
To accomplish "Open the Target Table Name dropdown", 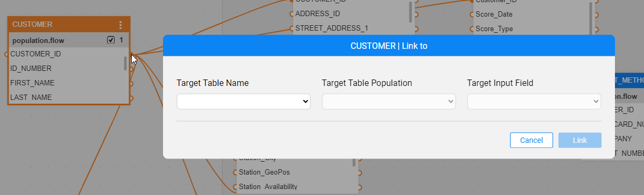I will 244,102.
